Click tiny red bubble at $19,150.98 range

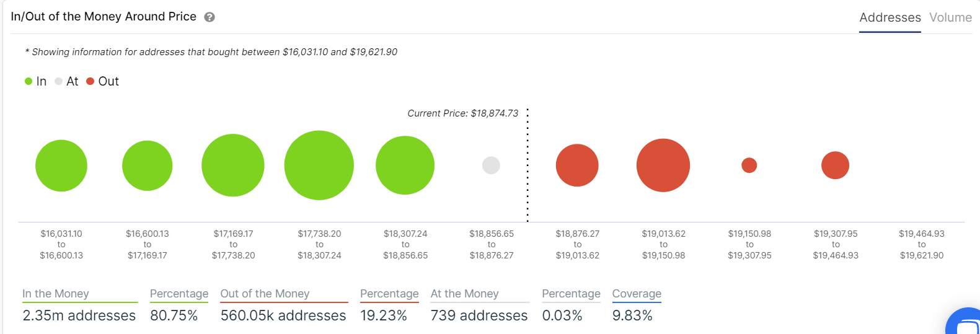pos(749,165)
